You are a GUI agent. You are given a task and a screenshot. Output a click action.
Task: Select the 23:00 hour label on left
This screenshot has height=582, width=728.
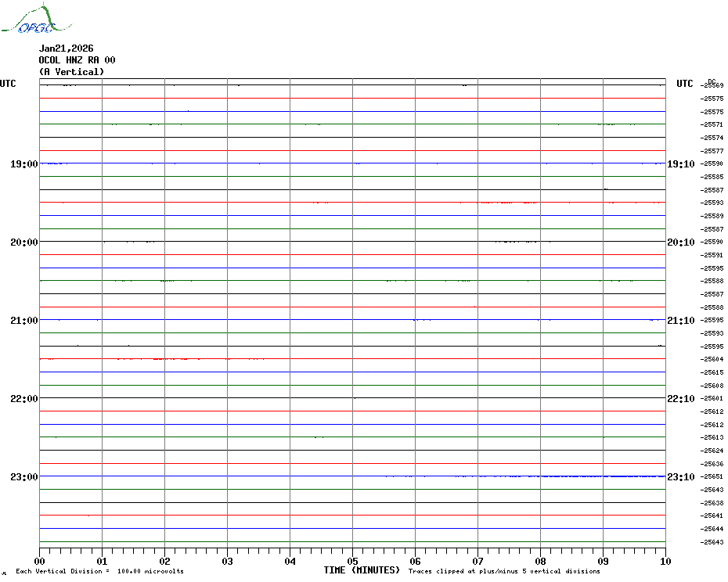tap(23, 477)
